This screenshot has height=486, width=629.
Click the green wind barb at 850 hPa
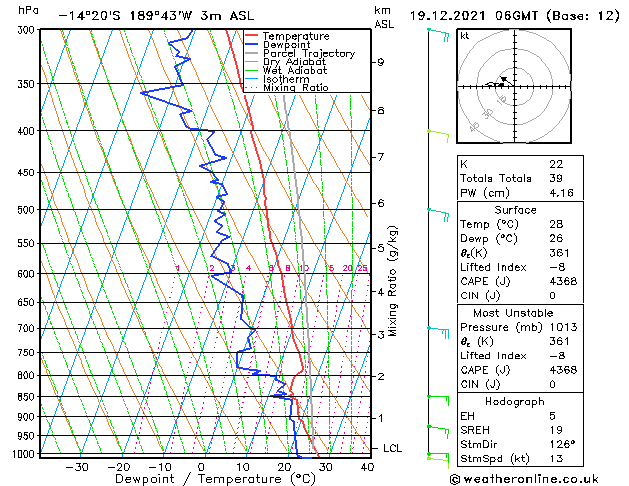[438, 401]
